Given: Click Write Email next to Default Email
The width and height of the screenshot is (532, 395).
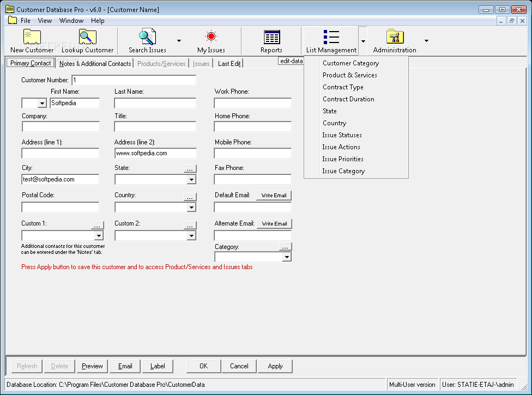Looking at the screenshot, I should tap(274, 195).
